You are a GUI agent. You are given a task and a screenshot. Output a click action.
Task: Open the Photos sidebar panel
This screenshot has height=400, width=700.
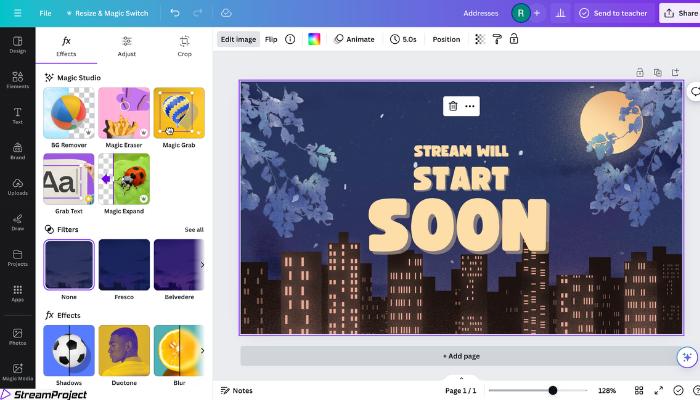(17, 337)
